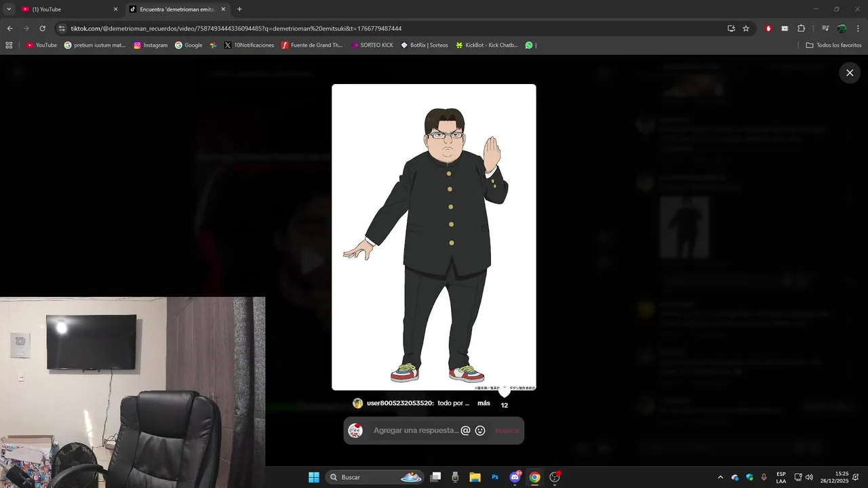
Task: Open the WhatsApp bookmark icon
Action: (x=529, y=45)
